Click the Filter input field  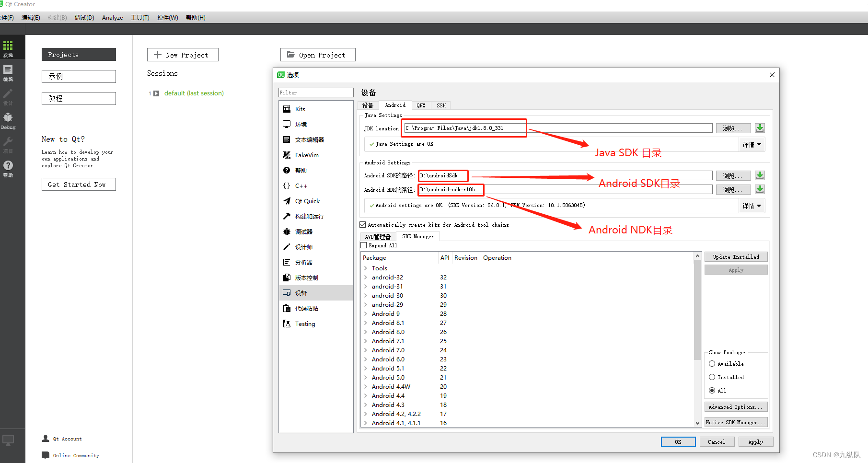(316, 93)
